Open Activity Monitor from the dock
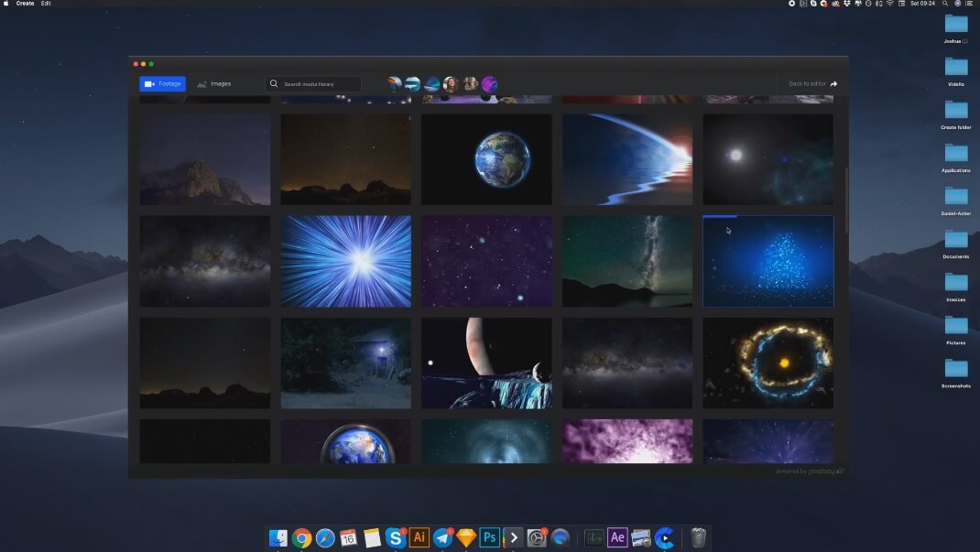980x552 pixels. (593, 537)
